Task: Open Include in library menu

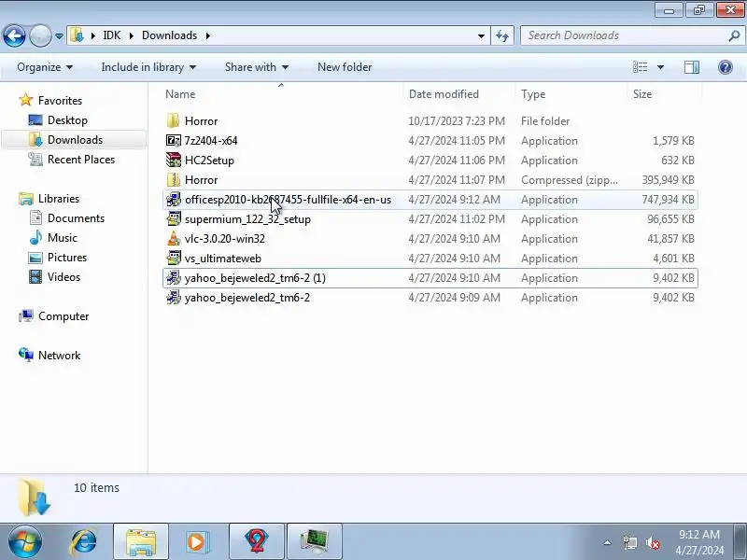Action: (x=148, y=67)
